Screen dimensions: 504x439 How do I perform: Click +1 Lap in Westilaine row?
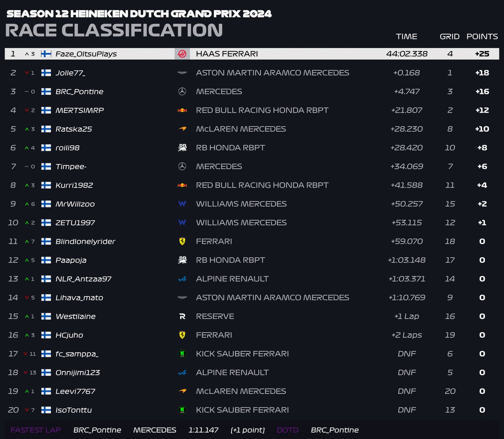pos(407,316)
